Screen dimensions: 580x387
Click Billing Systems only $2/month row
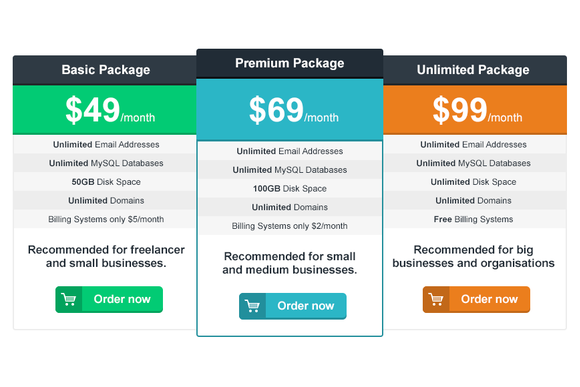[x=290, y=226]
